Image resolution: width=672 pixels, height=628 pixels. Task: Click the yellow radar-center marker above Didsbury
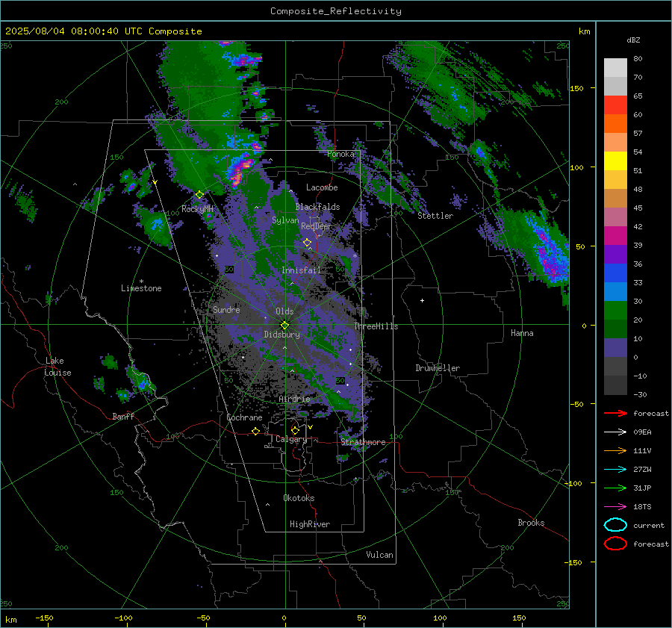284,326
